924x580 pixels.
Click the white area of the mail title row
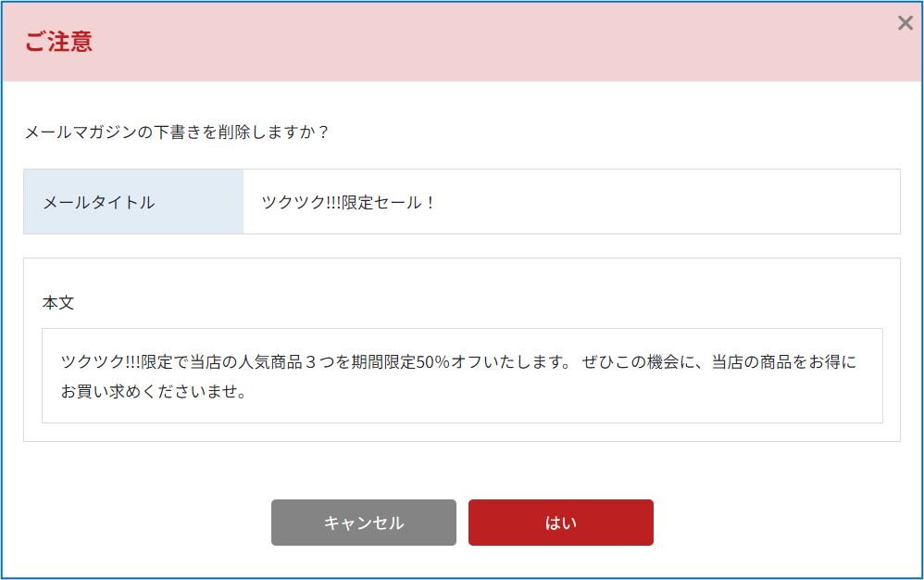[x=571, y=202]
